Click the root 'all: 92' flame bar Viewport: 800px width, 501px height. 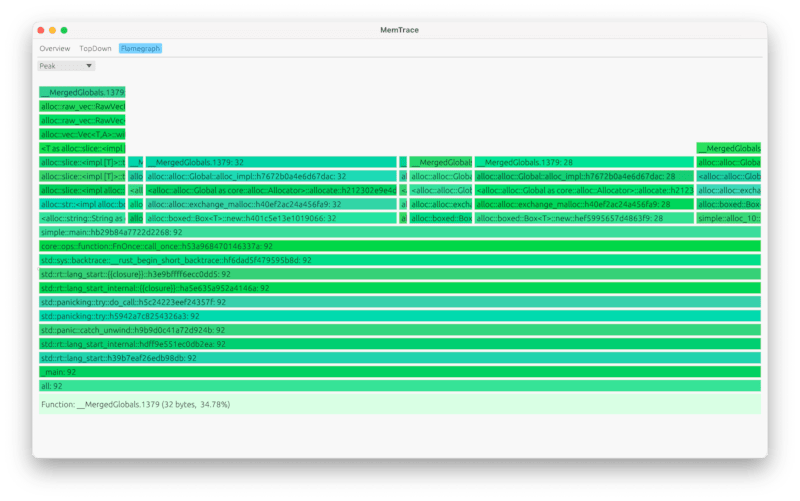400,385
